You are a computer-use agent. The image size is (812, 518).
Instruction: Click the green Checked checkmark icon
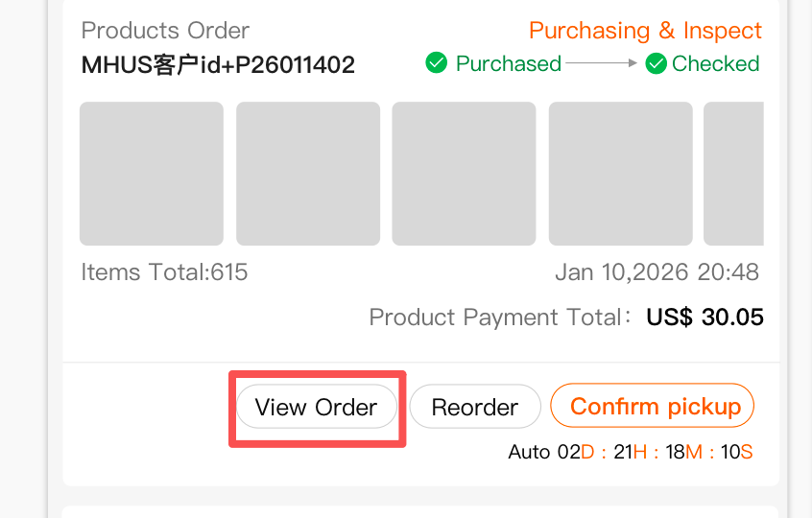click(657, 64)
